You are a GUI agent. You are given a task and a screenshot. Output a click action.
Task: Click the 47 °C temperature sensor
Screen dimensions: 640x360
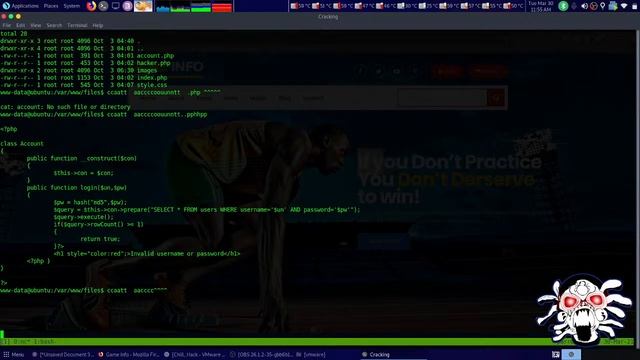click(364, 6)
